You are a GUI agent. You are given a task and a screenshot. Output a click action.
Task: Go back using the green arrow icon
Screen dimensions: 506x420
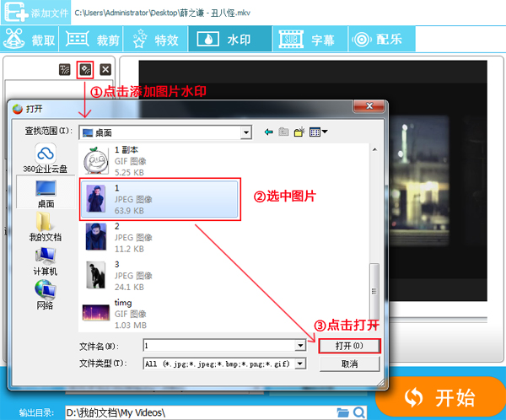(x=269, y=132)
